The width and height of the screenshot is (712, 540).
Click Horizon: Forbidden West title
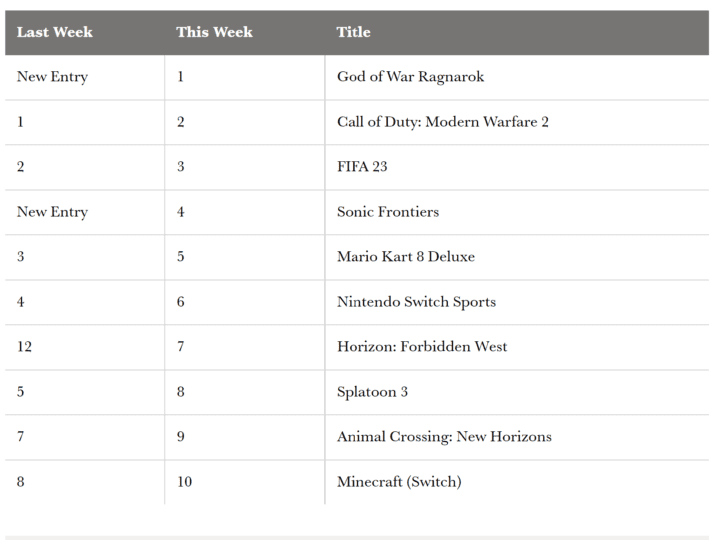422,347
